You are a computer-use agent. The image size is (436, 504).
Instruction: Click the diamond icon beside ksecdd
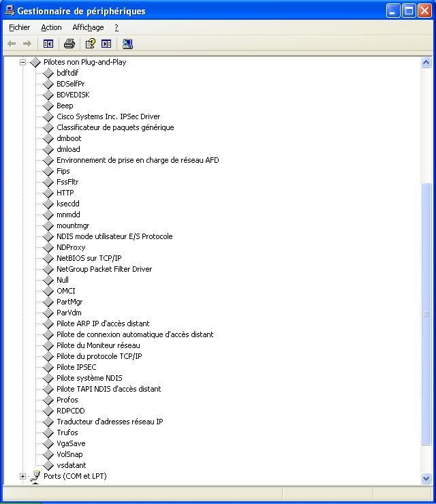48,204
